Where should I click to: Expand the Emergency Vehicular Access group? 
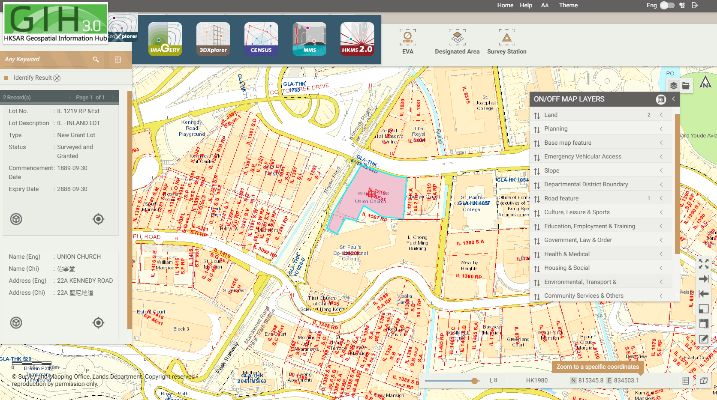661,157
